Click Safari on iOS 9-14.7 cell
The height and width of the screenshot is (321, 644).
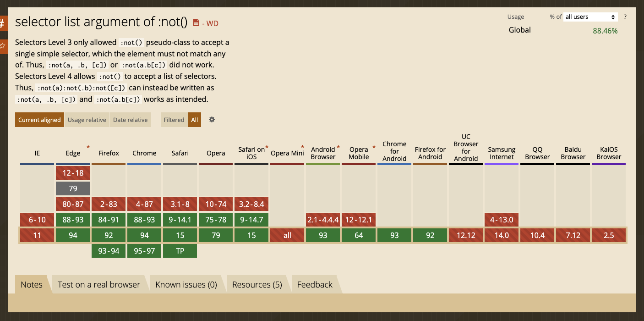251,220
